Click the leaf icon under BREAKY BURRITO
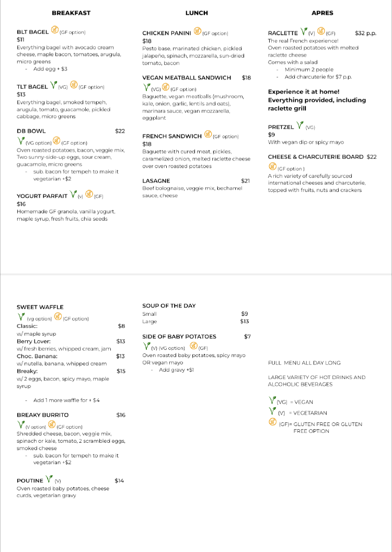This screenshot has height=552, width=392. click(x=21, y=424)
